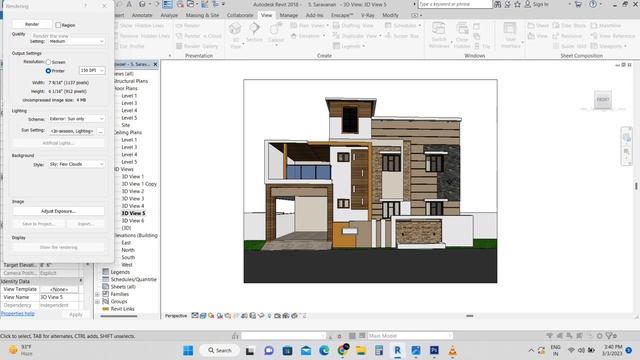The height and width of the screenshot is (360, 640).
Task: Click the Callout tool icon in the ribbon
Action: click(x=276, y=29)
